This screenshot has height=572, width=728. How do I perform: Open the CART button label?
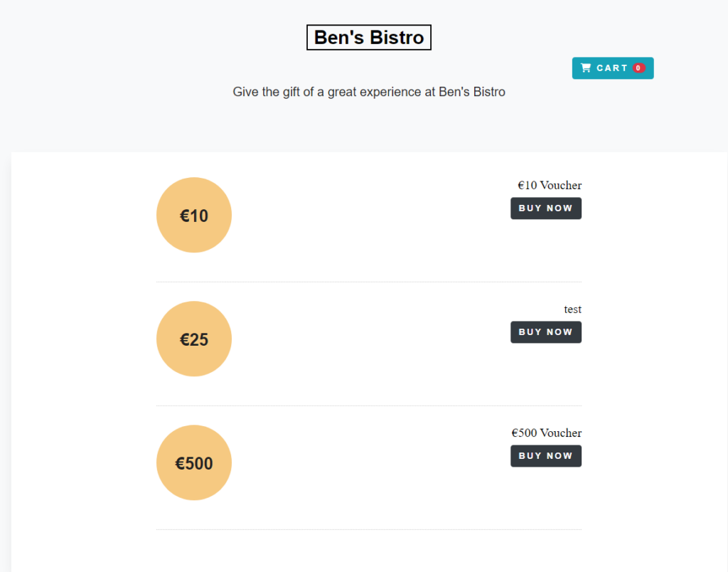pos(612,68)
